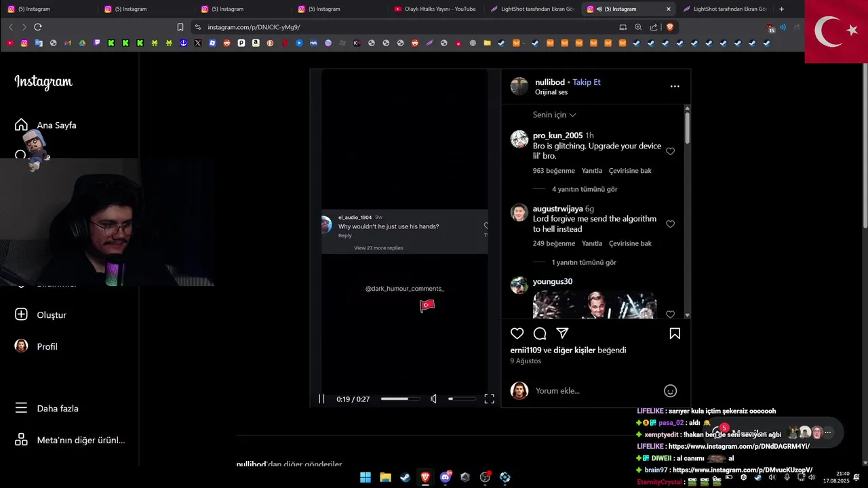This screenshot has width=868, height=488.
Task: Click browser forward arrow
Action: [24, 27]
